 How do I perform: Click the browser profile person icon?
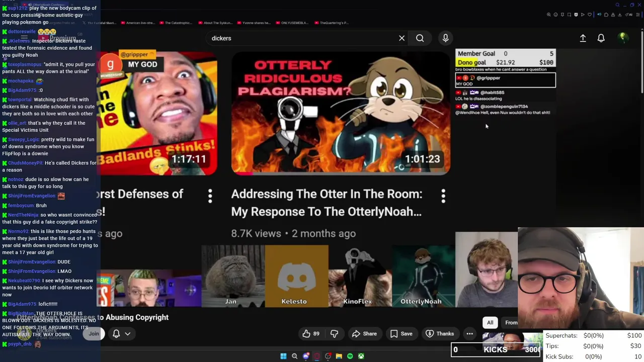click(x=613, y=15)
